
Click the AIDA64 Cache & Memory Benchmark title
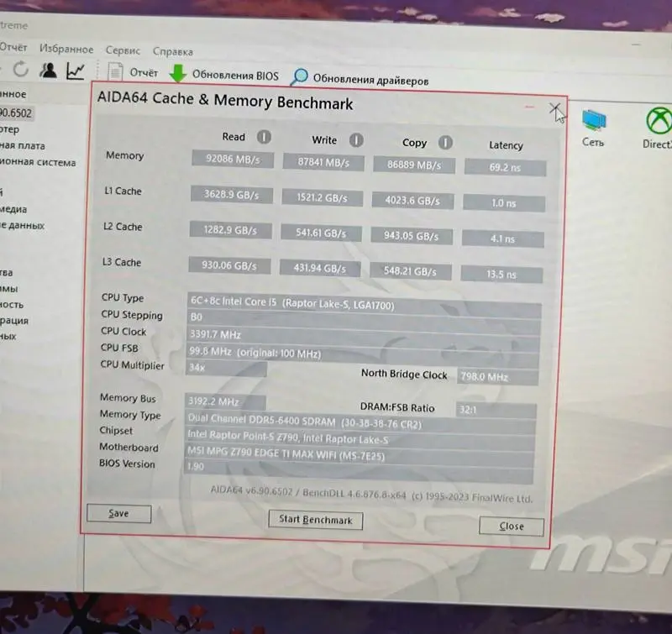pyautogui.click(x=225, y=101)
